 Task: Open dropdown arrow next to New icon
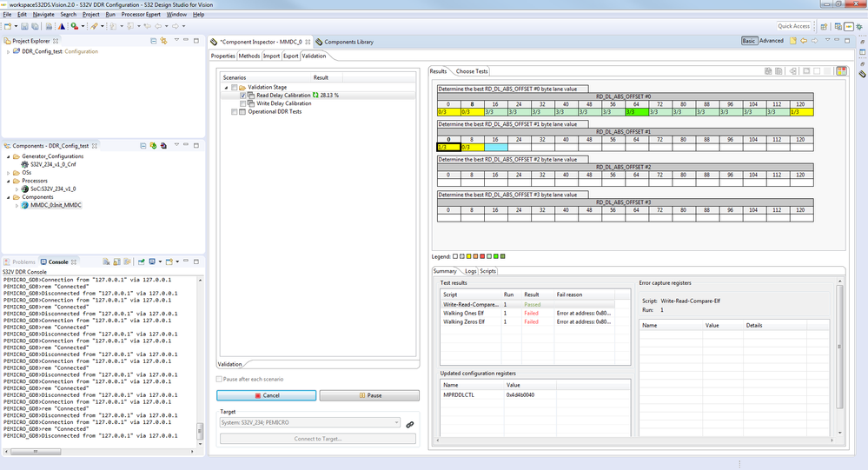(16, 26)
